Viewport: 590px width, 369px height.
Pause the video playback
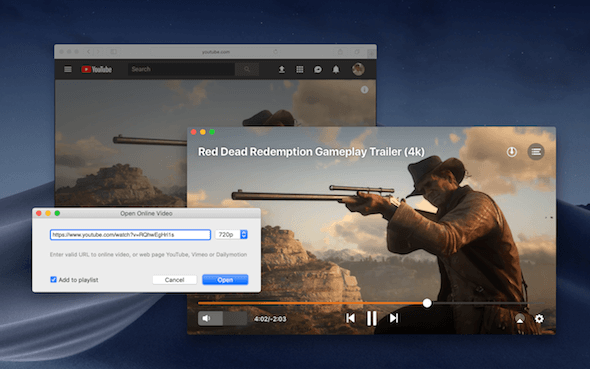pyautogui.click(x=372, y=318)
